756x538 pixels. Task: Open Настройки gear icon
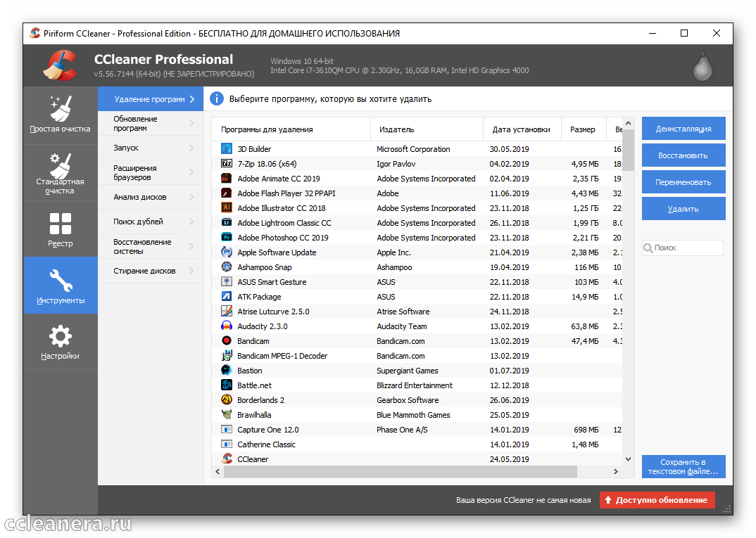(x=60, y=336)
